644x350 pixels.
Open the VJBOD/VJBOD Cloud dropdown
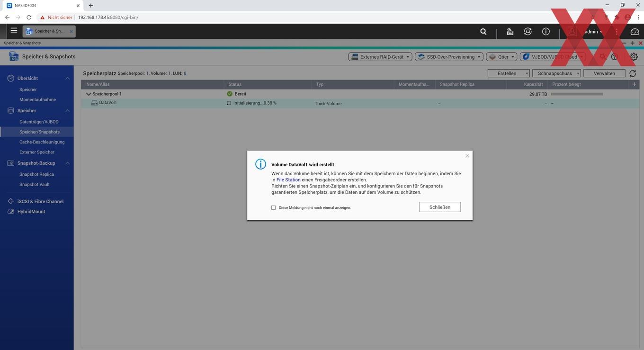pos(553,57)
